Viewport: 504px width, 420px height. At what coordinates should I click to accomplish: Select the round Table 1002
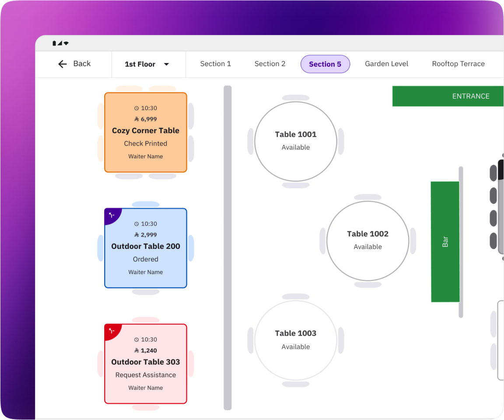point(367,241)
